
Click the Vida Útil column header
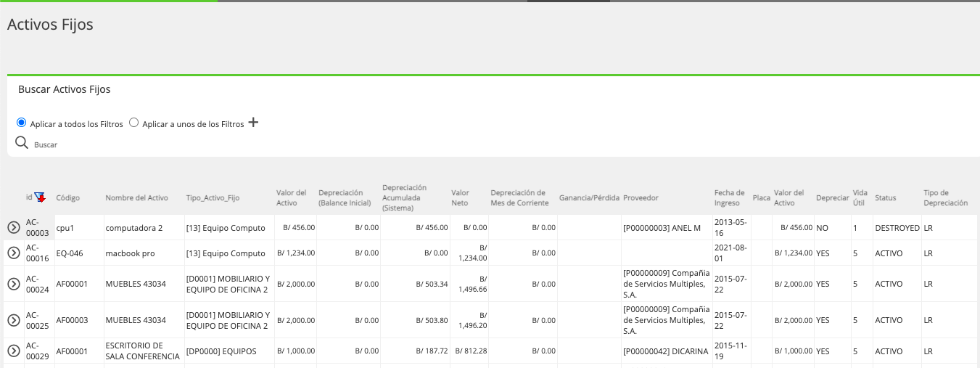pos(860,197)
